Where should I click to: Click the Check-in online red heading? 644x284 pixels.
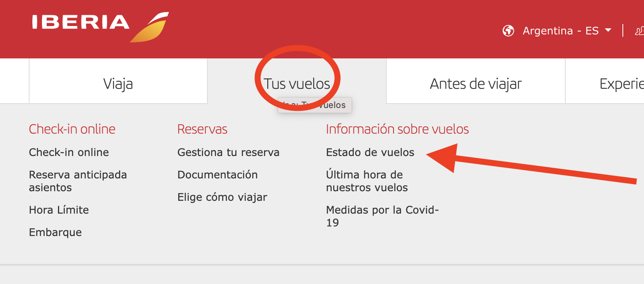click(x=72, y=129)
